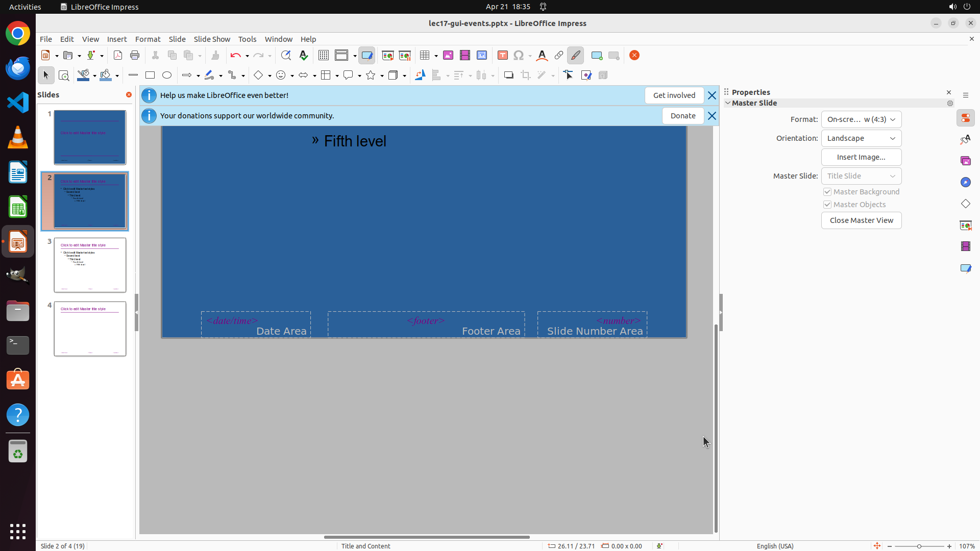Toggle the Master Objects checkbox
This screenshot has height=551, width=980.
[x=827, y=205]
